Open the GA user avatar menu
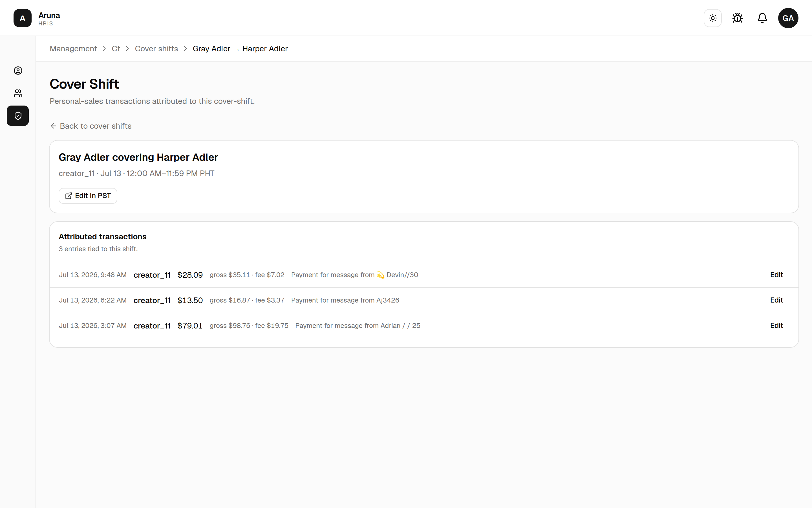 pos(788,18)
